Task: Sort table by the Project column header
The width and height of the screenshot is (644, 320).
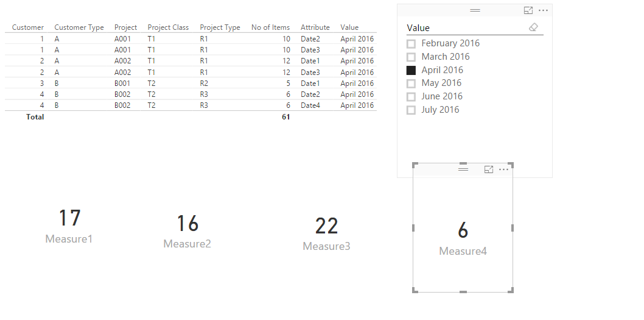Action: [125, 27]
